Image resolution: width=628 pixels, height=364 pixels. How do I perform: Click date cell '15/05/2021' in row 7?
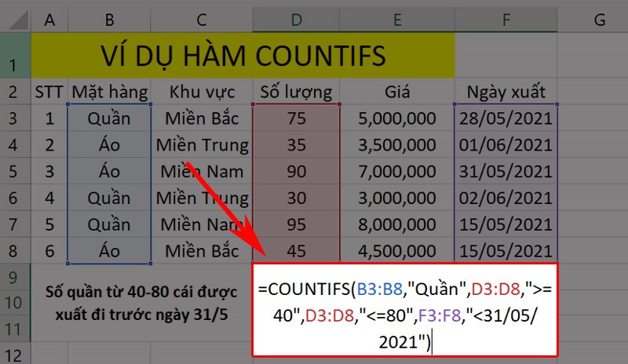506,224
